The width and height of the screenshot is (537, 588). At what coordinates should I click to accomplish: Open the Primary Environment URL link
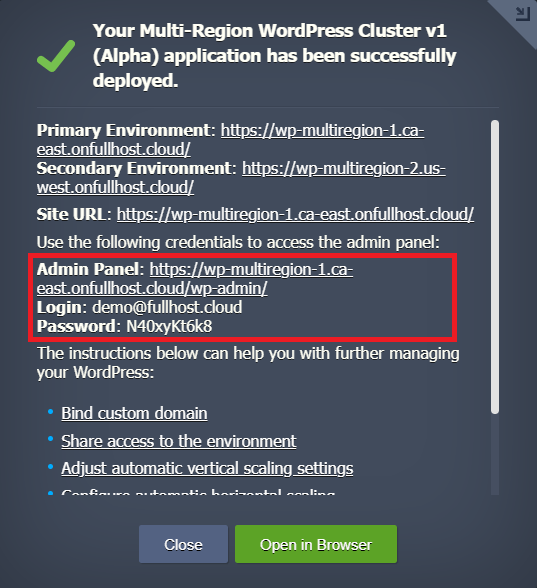230,140
